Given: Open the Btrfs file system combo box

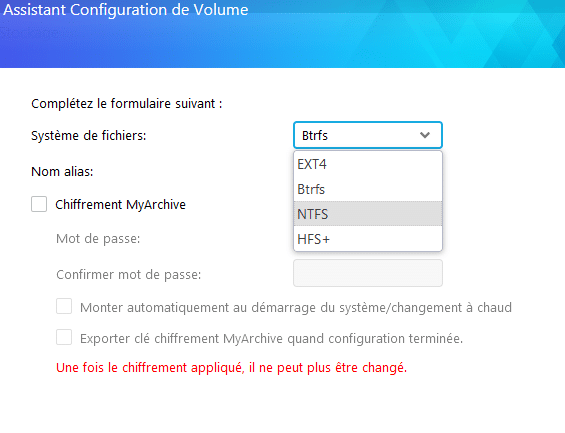Looking at the screenshot, I should (x=368, y=135).
